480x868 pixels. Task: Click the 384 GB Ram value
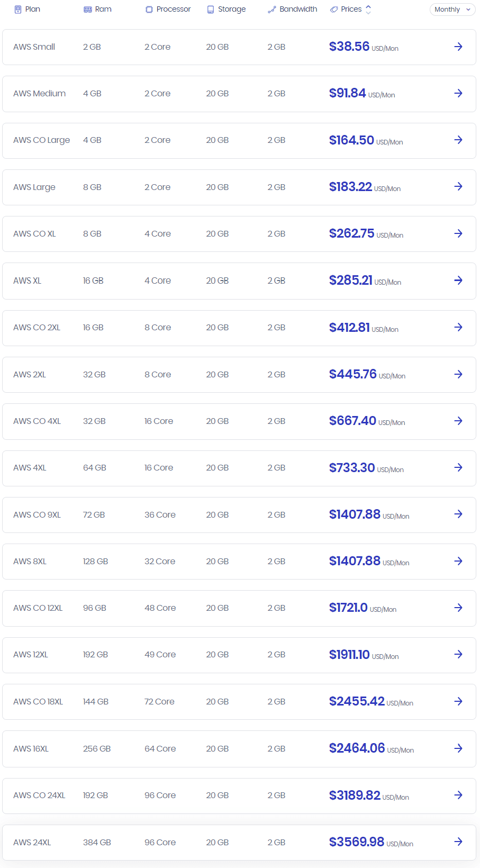(97, 843)
